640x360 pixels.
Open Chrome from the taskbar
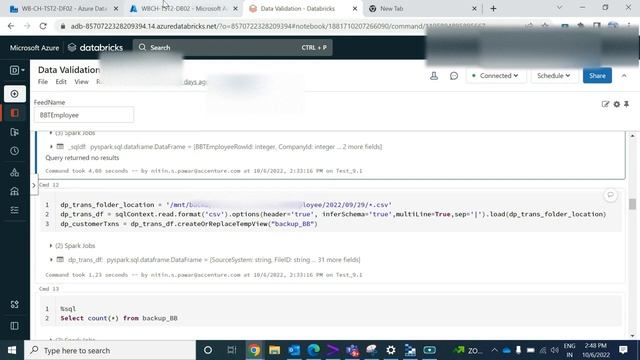tap(254, 350)
